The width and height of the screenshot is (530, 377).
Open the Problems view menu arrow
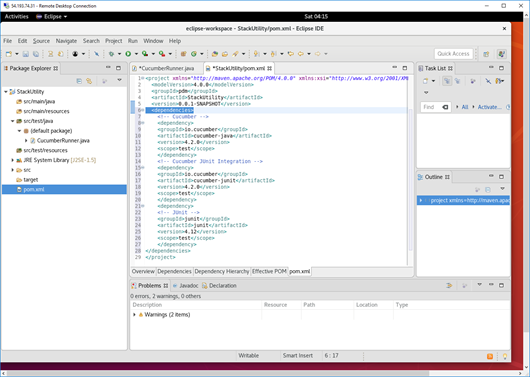click(x=479, y=285)
